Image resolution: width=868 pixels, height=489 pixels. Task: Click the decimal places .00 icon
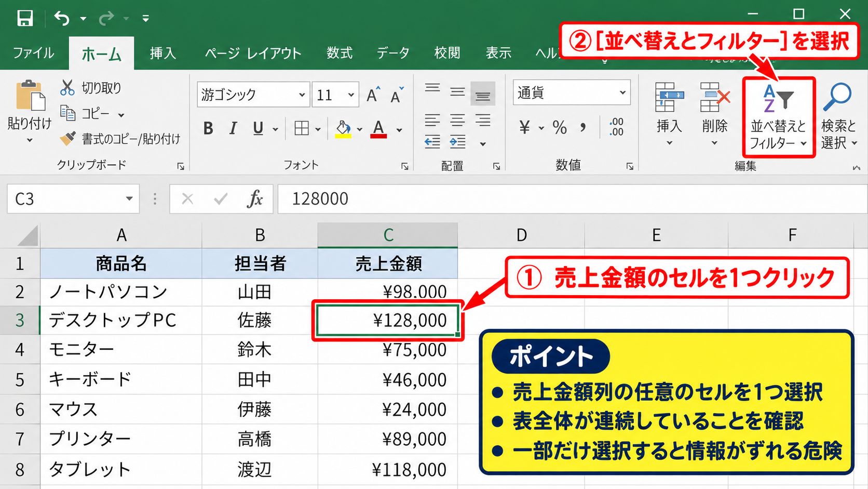point(616,127)
